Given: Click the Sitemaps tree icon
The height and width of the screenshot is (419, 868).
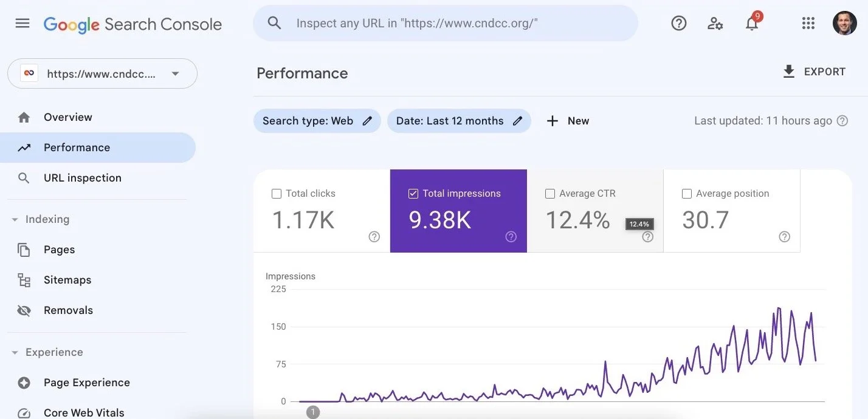Looking at the screenshot, I should [24, 280].
